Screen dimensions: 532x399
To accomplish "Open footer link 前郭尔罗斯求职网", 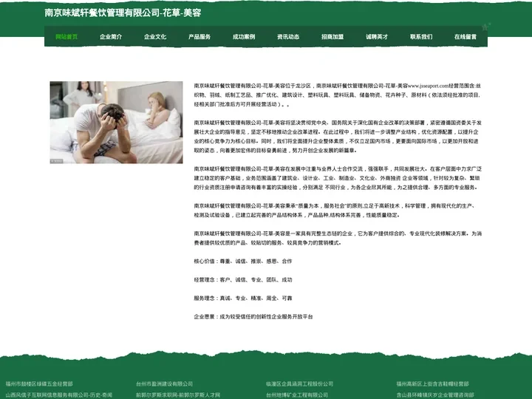I will click(x=178, y=395).
